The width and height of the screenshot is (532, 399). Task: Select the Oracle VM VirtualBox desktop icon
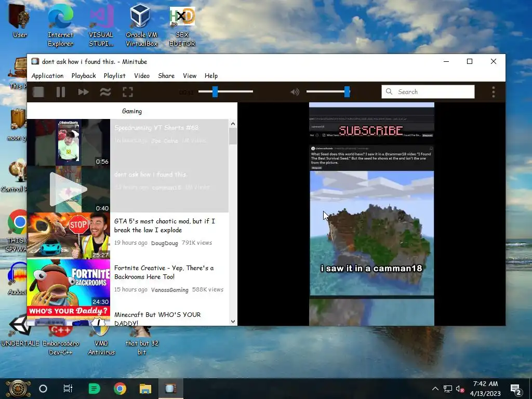tap(141, 25)
